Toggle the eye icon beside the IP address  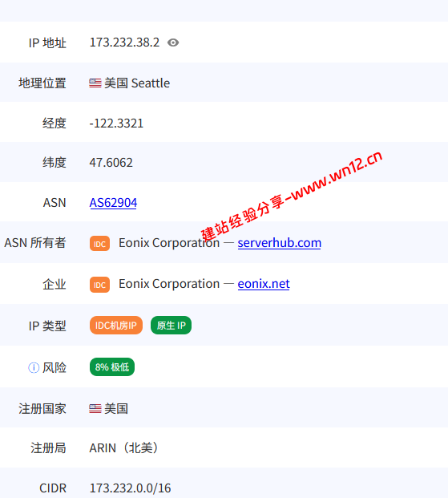click(173, 43)
